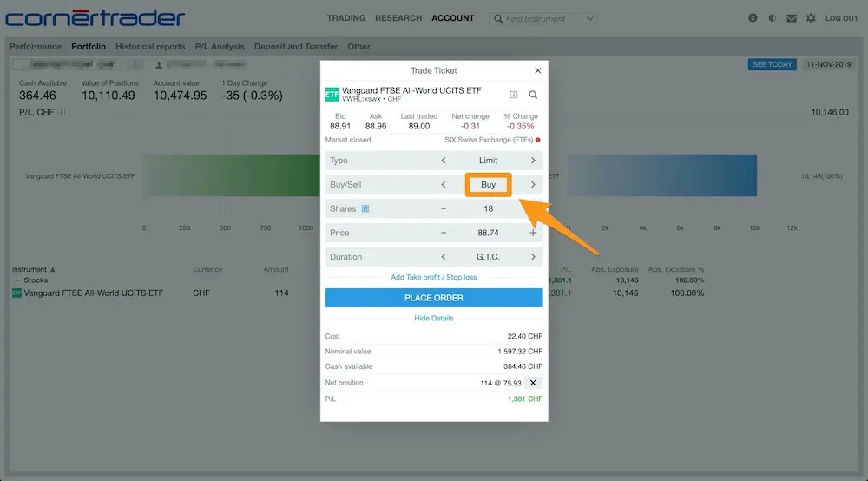Click the PLACE ORDER button

434,298
